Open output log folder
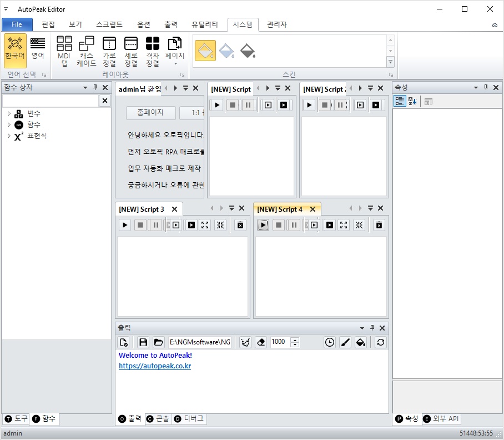504x440 pixels. coord(158,342)
